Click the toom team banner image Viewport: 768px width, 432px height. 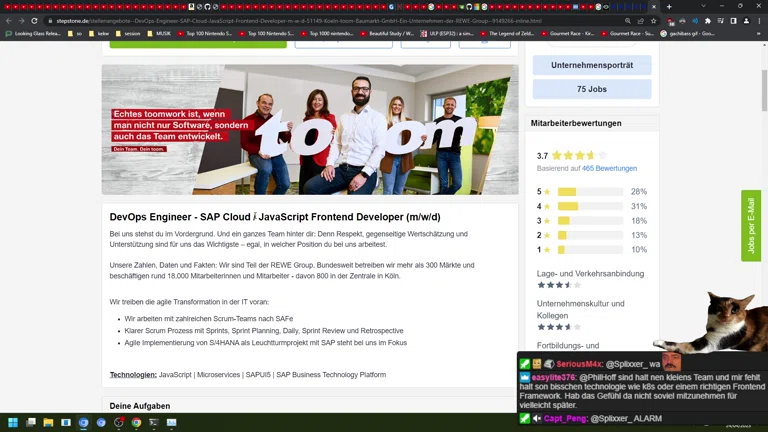coord(310,130)
